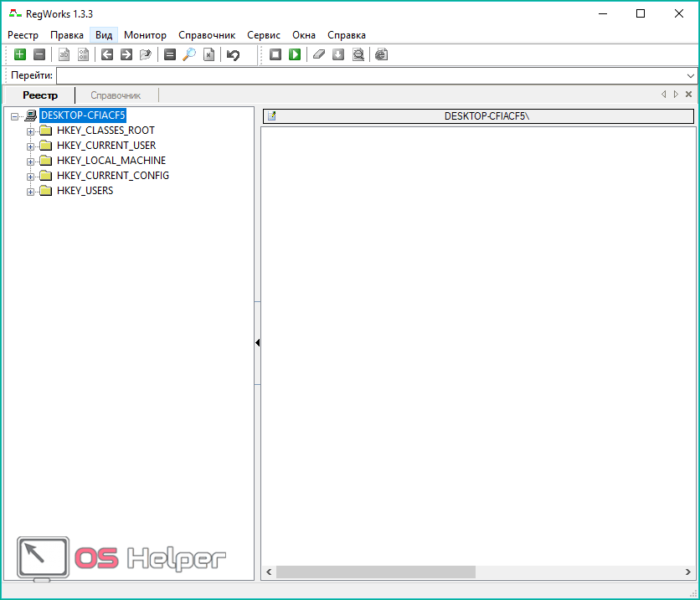700x600 pixels.
Task: Click the stop monitoring square icon
Action: (275, 55)
